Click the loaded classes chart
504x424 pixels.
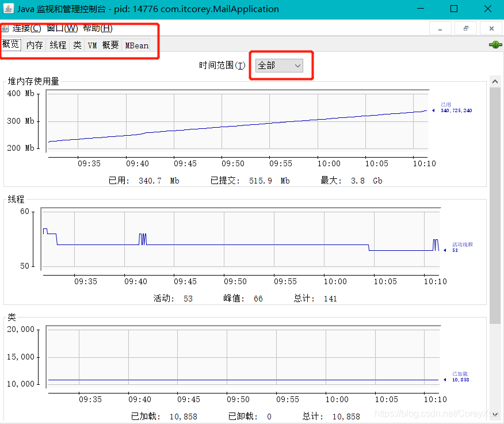(x=243, y=357)
